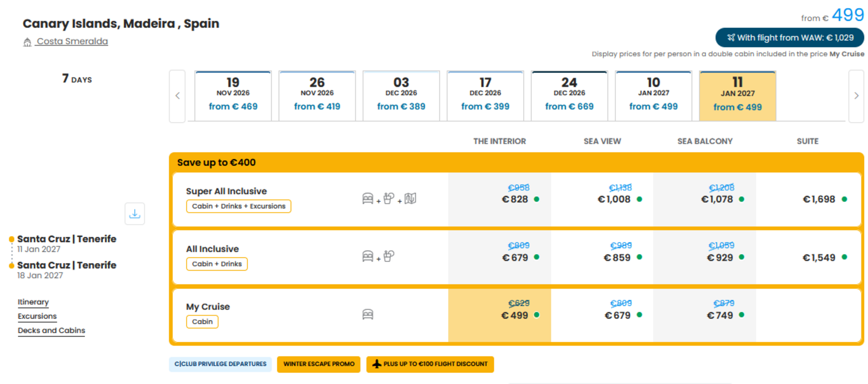Click the itinerary download icon
The height and width of the screenshot is (384, 868).
pos(135,214)
